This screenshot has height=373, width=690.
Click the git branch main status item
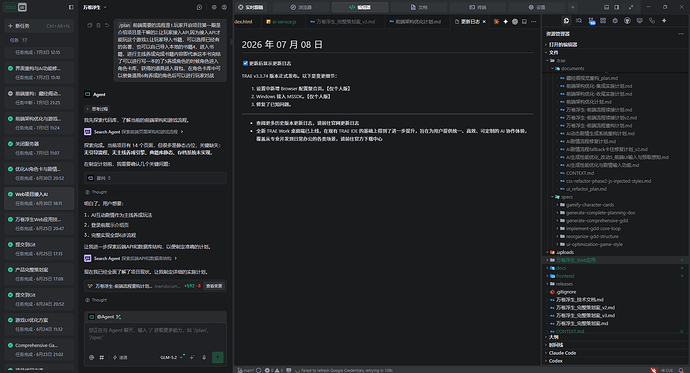coord(246,370)
